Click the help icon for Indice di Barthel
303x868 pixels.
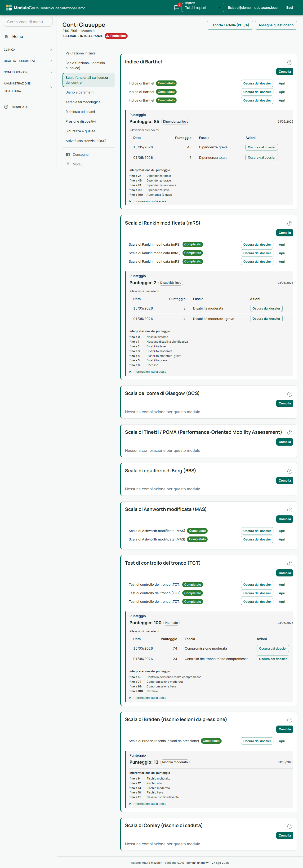point(290,62)
